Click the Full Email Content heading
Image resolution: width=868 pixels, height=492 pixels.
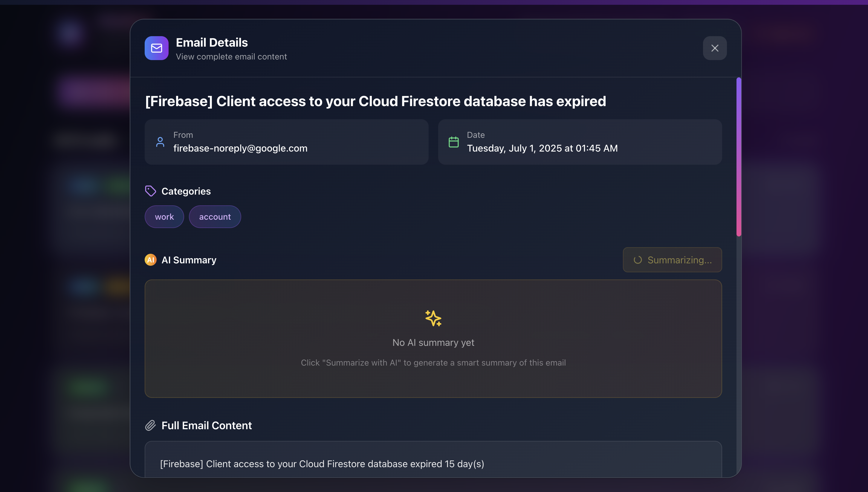[x=207, y=425]
